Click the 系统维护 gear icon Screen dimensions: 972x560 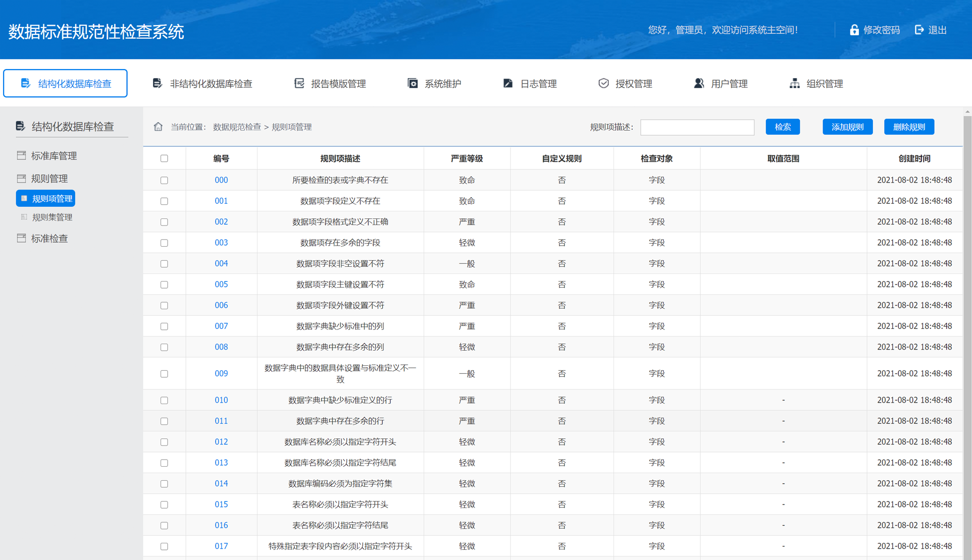(x=413, y=83)
